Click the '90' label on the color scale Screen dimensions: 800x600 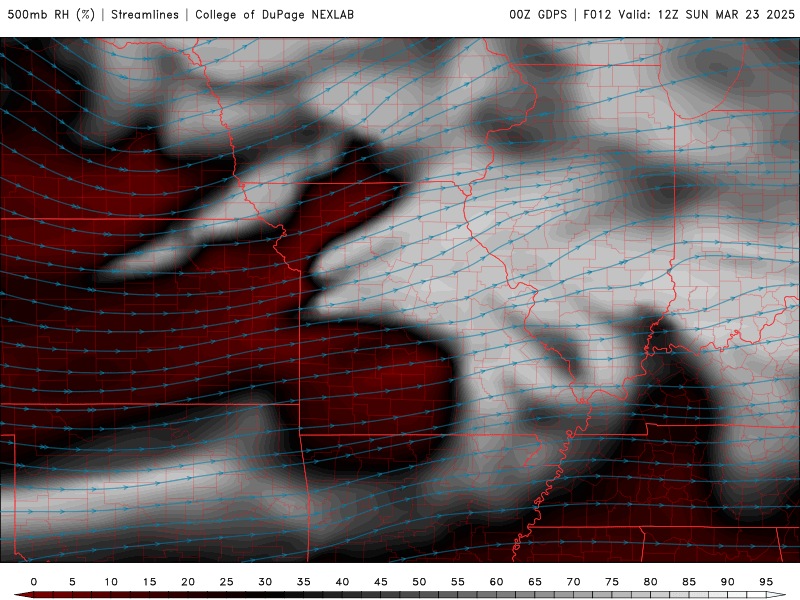(x=727, y=582)
